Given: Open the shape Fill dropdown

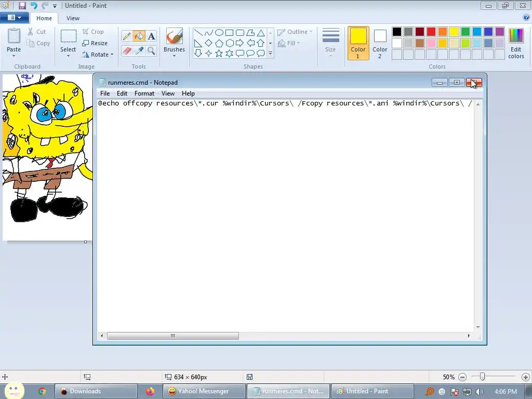Looking at the screenshot, I should click(x=289, y=43).
